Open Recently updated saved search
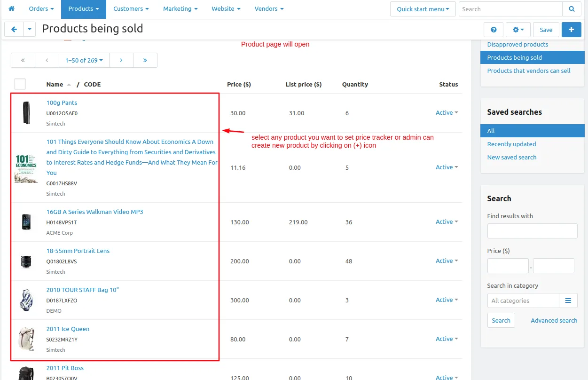588x380 pixels. [x=511, y=144]
